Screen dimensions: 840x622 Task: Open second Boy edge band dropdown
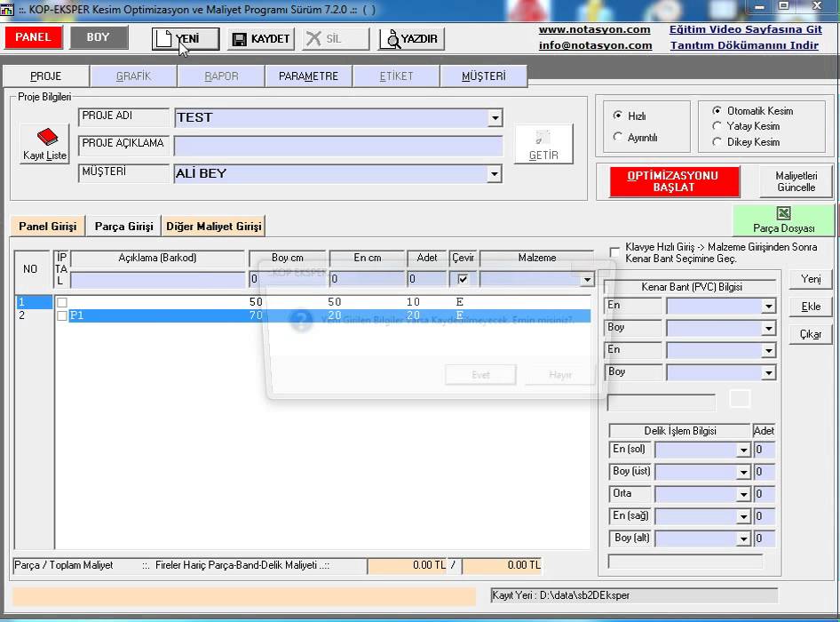point(768,372)
